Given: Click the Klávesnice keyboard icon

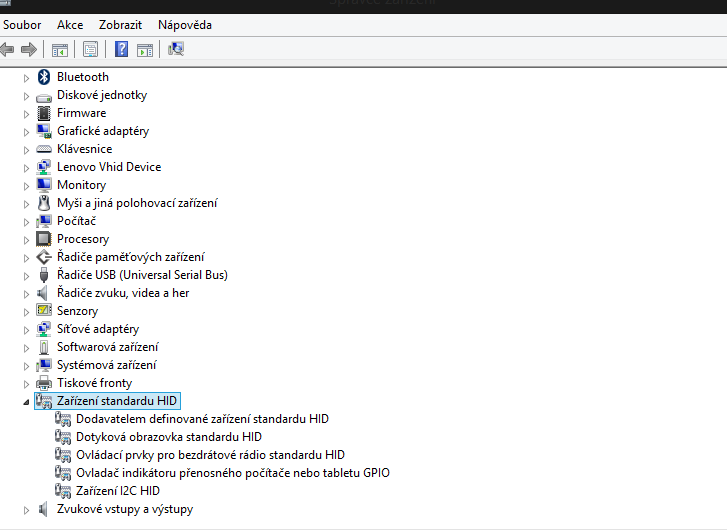Looking at the screenshot, I should [44, 149].
